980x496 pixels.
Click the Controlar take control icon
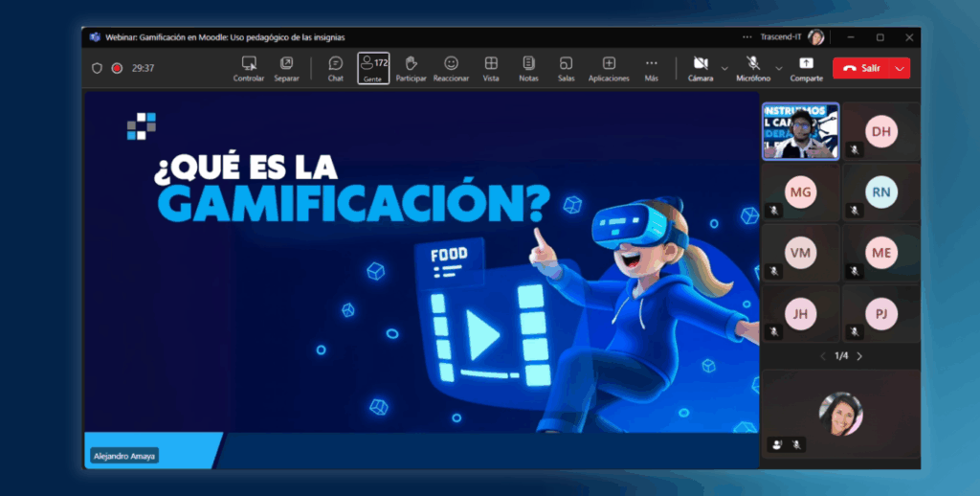point(249,67)
